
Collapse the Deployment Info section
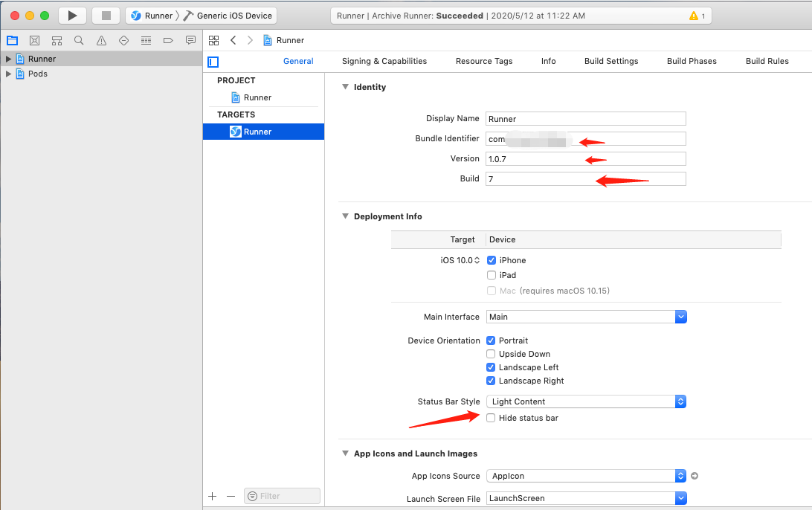tap(346, 216)
